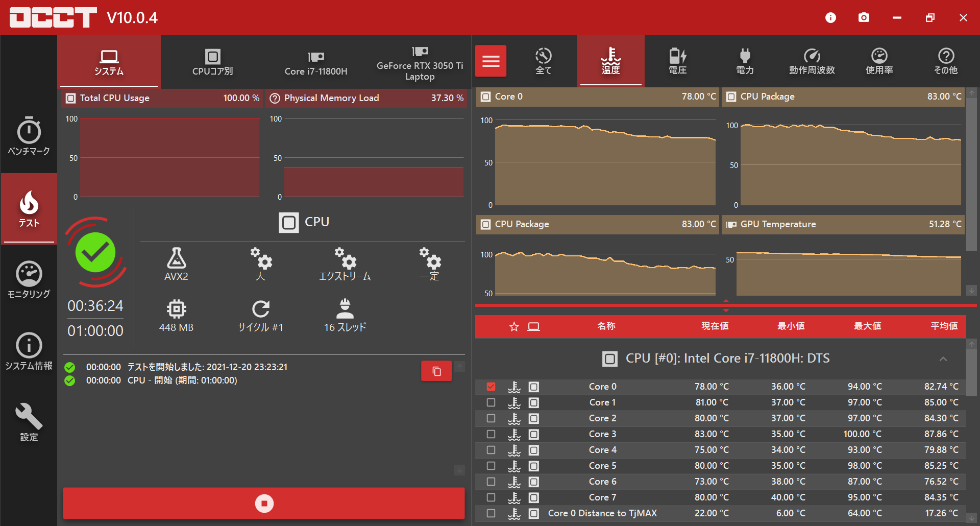The height and width of the screenshot is (526, 980).
Task: Choose エクストリーム mode option
Action: point(345,264)
